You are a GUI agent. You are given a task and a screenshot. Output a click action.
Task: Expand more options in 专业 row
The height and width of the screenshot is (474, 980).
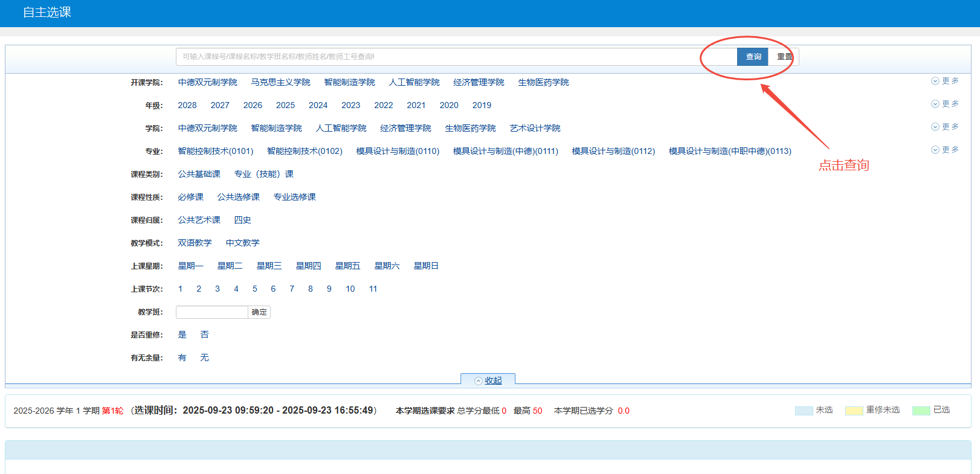[945, 150]
